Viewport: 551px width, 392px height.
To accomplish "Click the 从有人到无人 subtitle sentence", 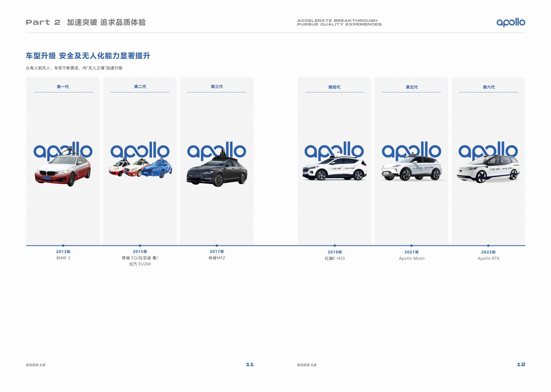I will coord(74,68).
